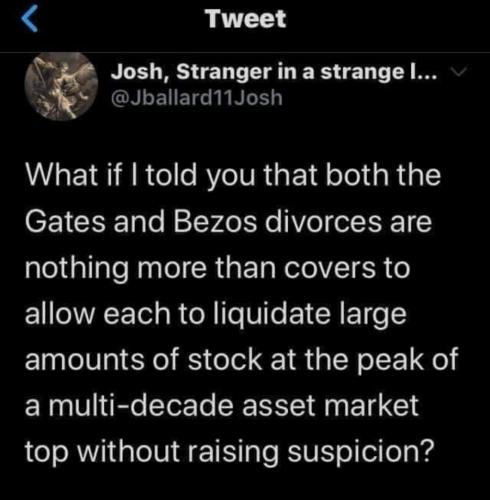
Task: Select the word Bezos in the tweet
Action: (x=215, y=222)
